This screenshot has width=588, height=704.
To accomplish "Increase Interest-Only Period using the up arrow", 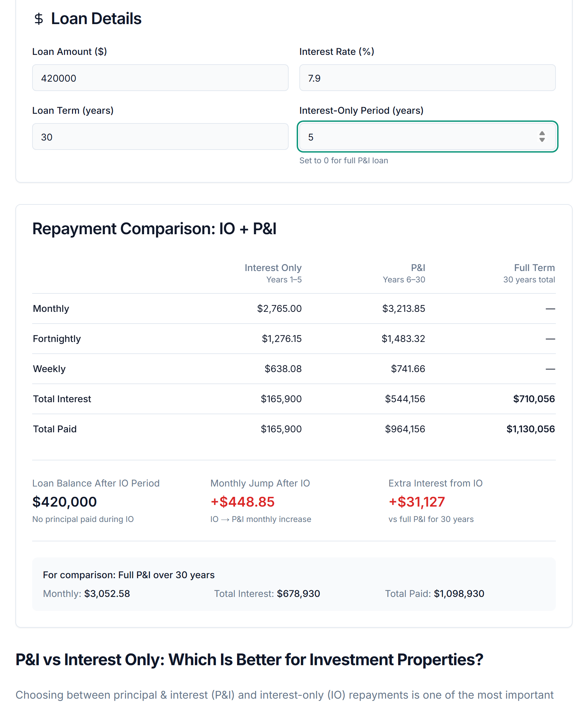I will point(542,134).
